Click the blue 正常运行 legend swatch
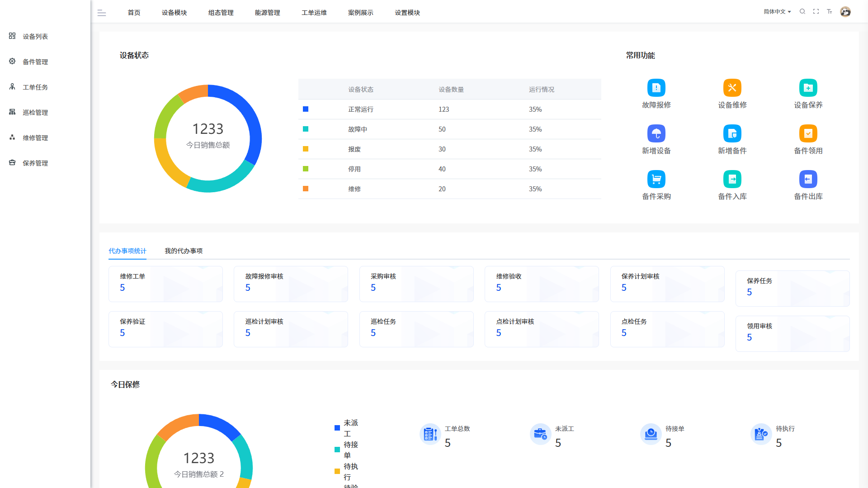868x488 pixels. pos(306,109)
